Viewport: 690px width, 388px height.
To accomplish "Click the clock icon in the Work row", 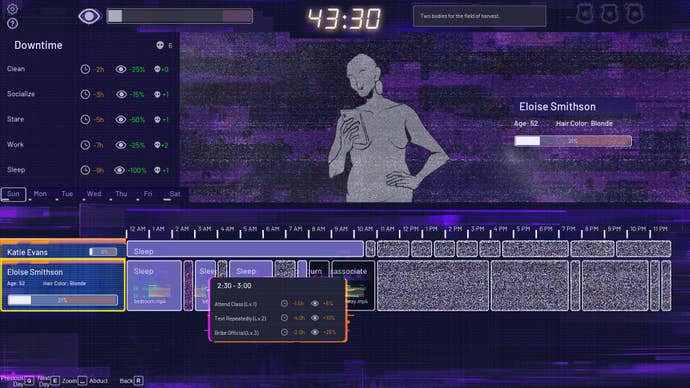I will [85, 145].
